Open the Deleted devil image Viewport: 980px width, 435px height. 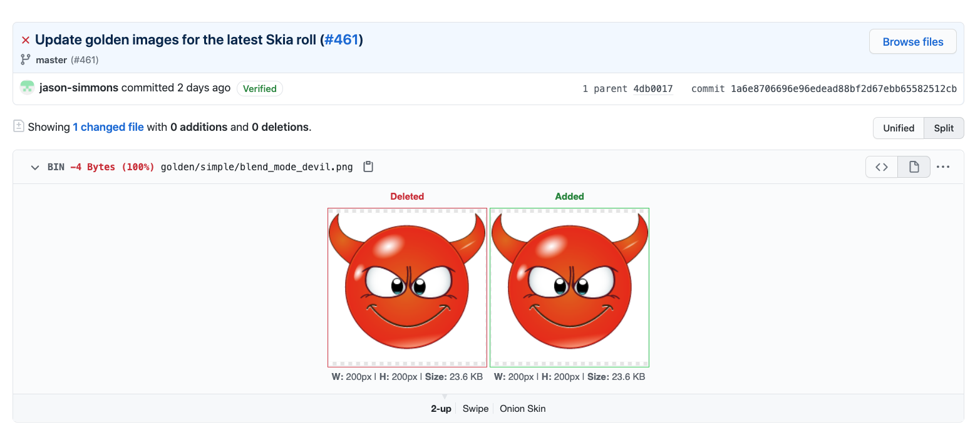pyautogui.click(x=407, y=287)
